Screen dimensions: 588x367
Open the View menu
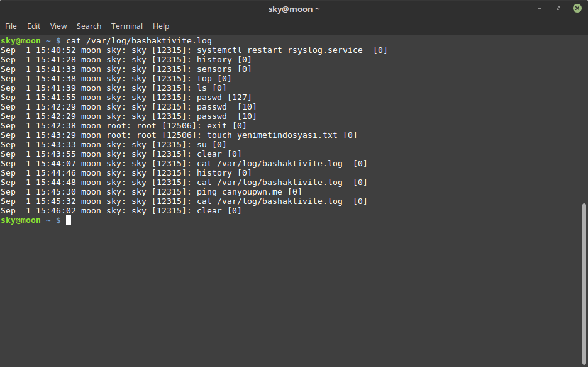tap(58, 26)
